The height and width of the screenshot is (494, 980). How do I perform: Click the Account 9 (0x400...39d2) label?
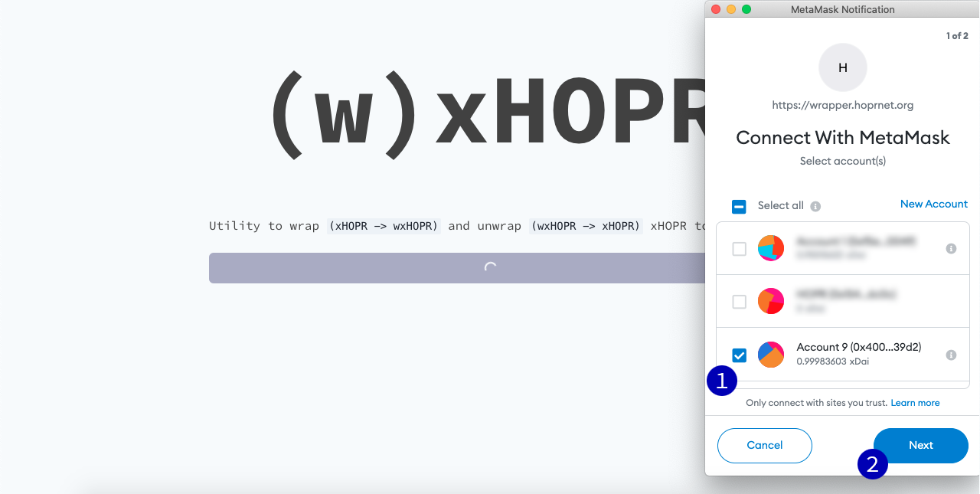pyautogui.click(x=859, y=347)
